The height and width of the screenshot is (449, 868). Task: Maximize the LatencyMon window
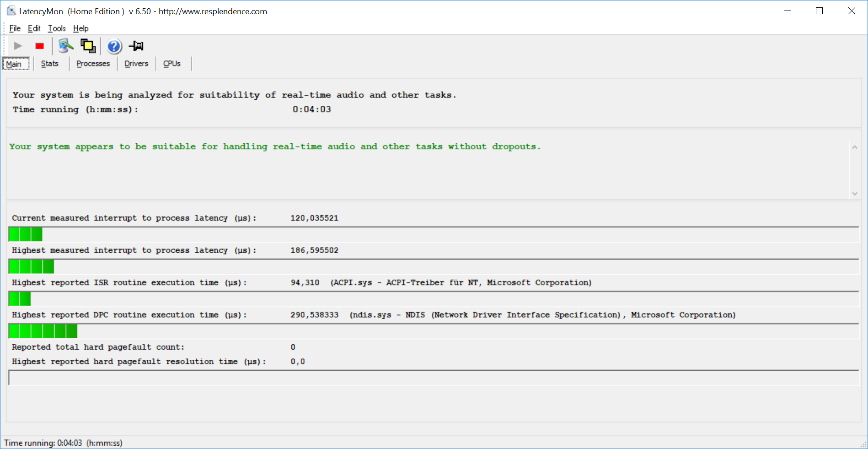tap(820, 11)
